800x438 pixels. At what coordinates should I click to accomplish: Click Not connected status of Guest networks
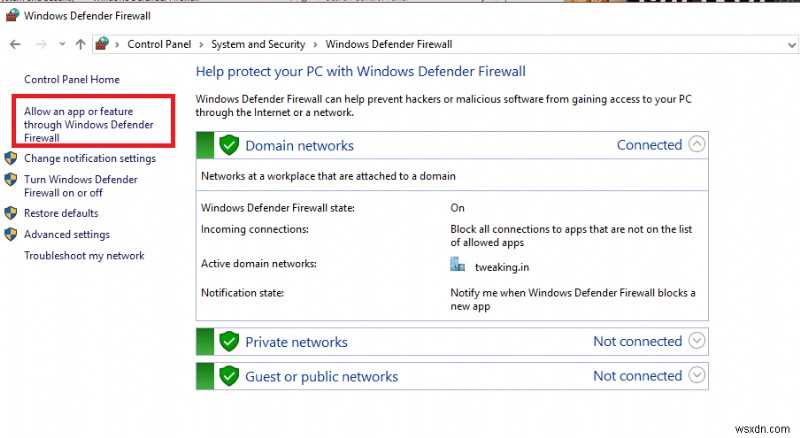point(638,376)
